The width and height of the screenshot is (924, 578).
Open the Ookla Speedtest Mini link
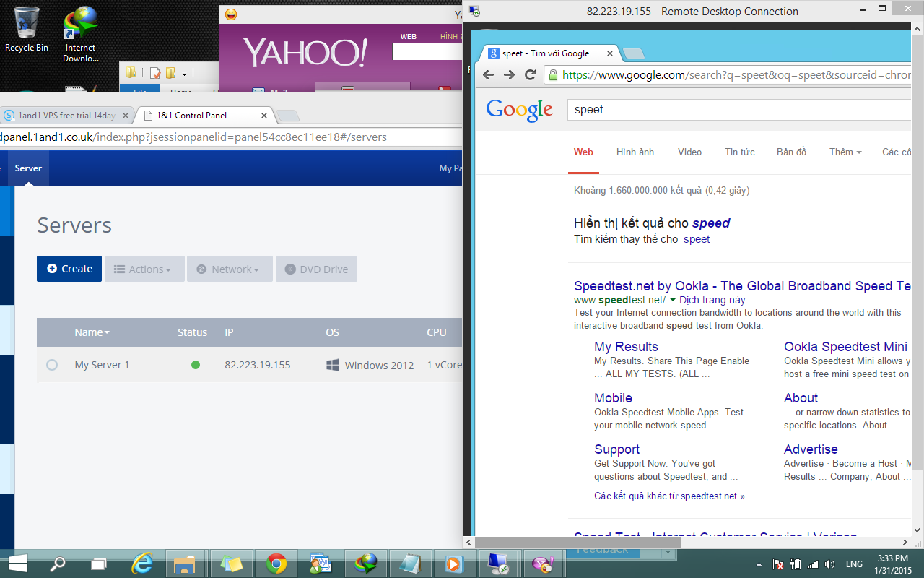pyautogui.click(x=845, y=347)
